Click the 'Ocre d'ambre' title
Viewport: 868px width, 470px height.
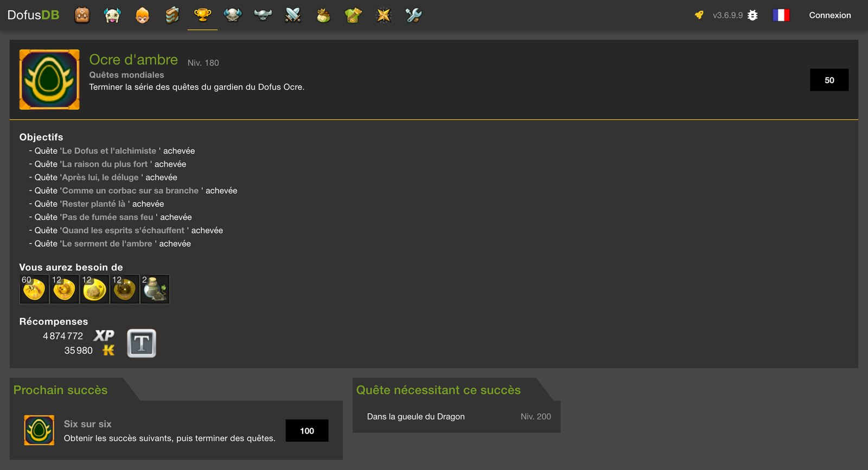[x=133, y=60]
